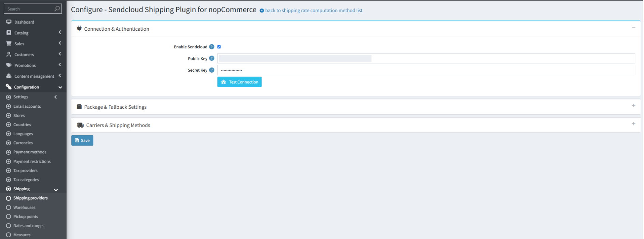This screenshot has width=644, height=239.
Task: Click the plug icon beside Connection & Authentication
Action: (79, 29)
